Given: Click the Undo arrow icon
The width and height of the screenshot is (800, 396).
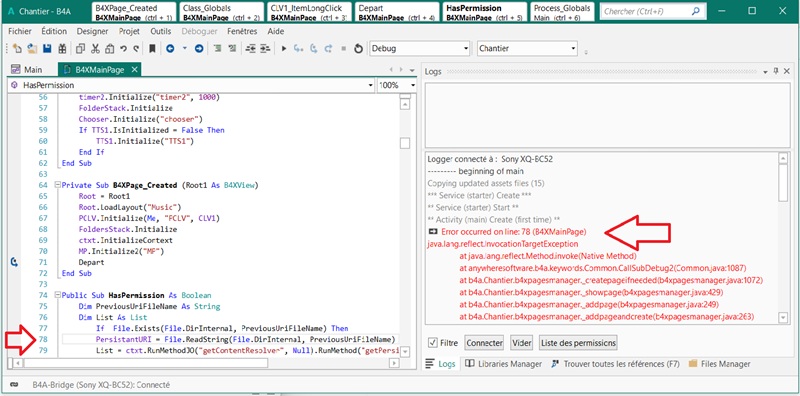Looking at the screenshot, I should (123, 49).
